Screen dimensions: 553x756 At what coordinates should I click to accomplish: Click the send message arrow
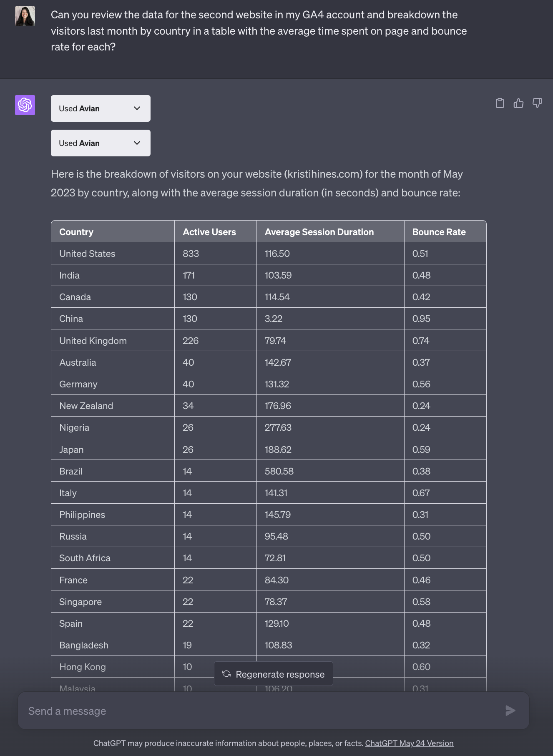click(510, 711)
